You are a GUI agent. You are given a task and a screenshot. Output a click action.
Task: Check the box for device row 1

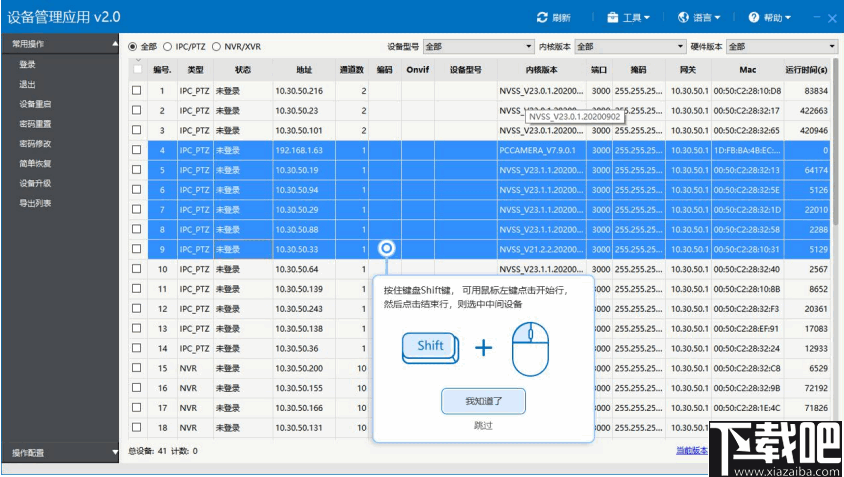(x=137, y=90)
